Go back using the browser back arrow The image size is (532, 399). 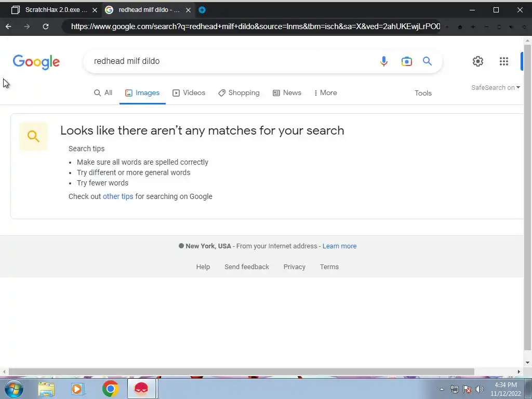coord(8,26)
